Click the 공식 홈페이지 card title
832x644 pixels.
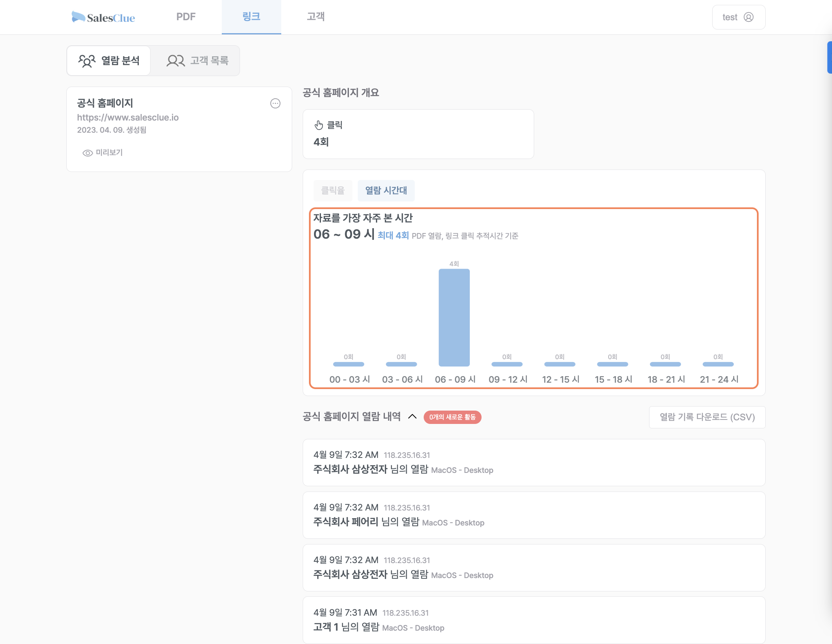(x=105, y=103)
